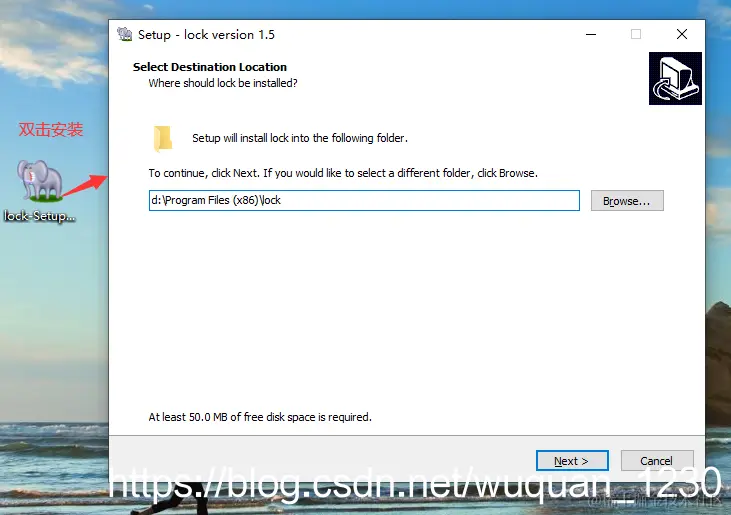This screenshot has height=515, width=731.
Task: Click the installer computer wizard image
Action: pos(675,78)
